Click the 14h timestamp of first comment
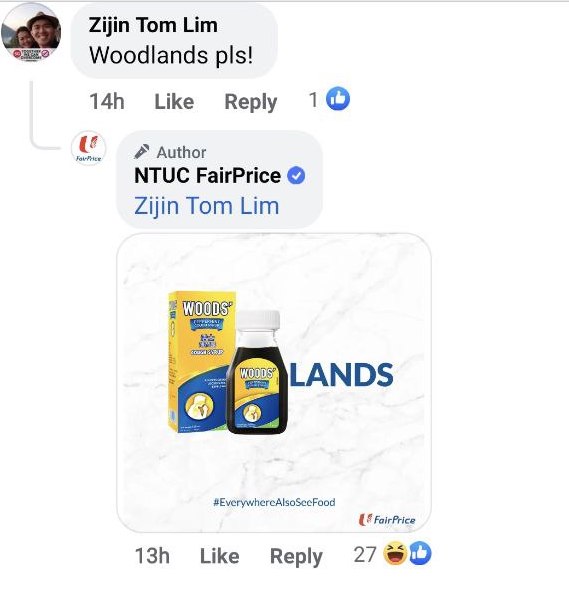The image size is (569, 597). click(107, 101)
